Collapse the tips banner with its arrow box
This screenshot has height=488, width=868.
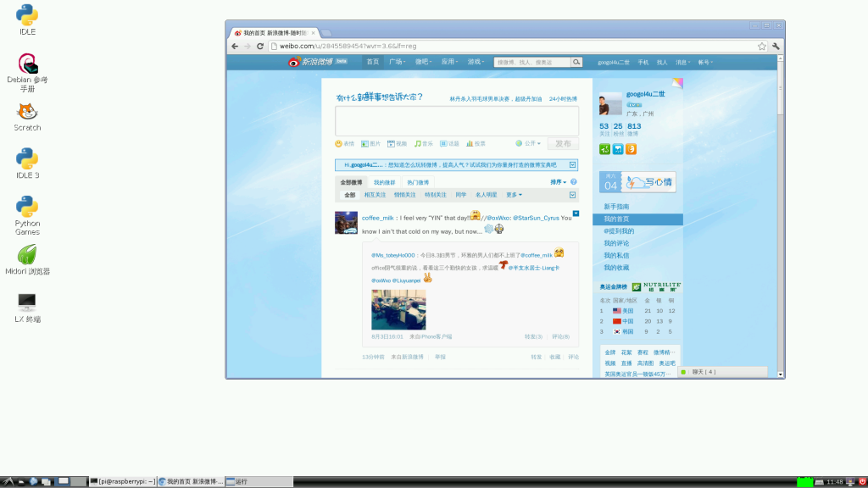572,165
